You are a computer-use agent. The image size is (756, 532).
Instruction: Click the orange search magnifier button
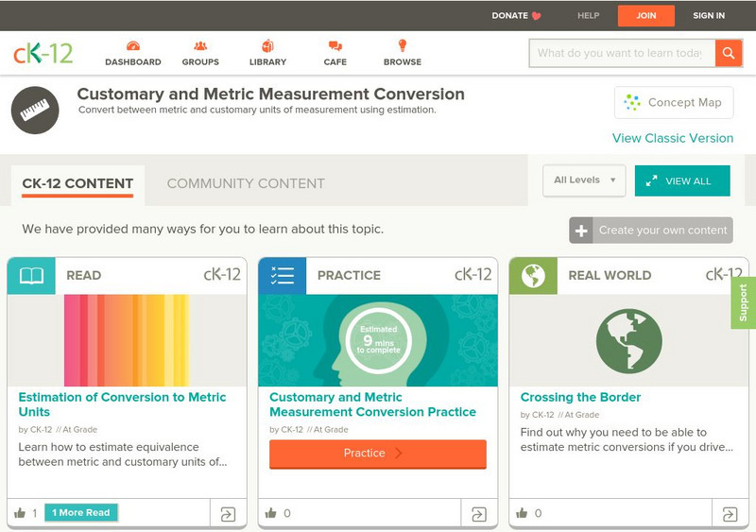pyautogui.click(x=729, y=53)
